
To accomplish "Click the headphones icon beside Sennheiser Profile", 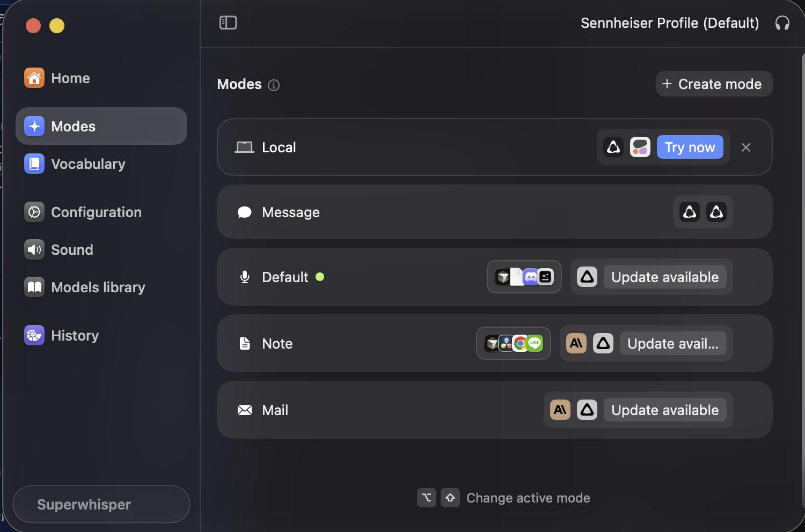I will (782, 23).
